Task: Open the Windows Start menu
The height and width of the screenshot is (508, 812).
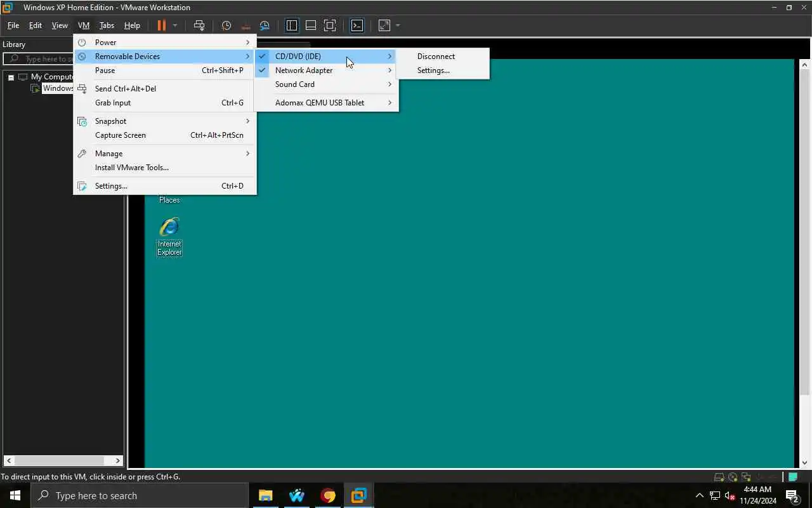Action: point(15,495)
